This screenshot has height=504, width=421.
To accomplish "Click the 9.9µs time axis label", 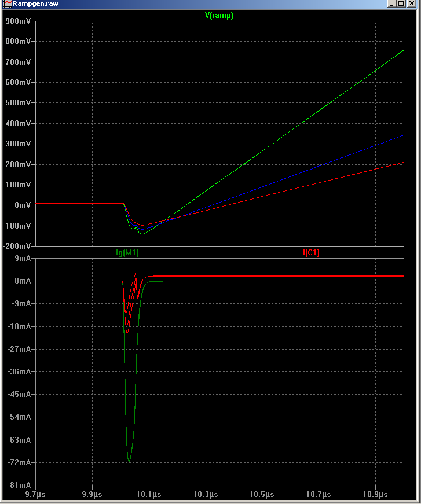I will (x=92, y=494).
